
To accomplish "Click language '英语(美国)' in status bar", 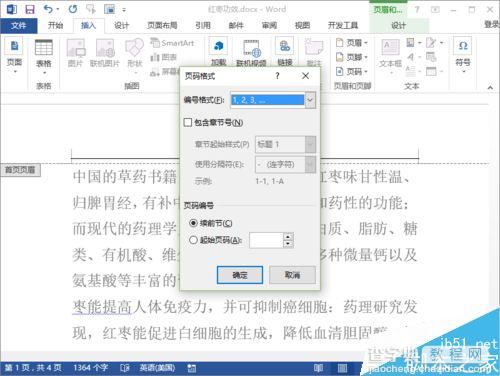I will 157,368.
